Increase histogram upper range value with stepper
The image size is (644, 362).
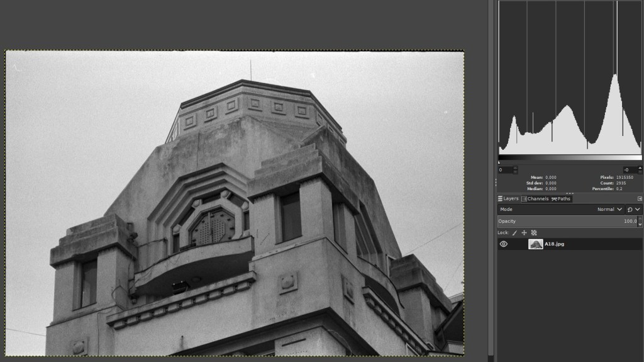click(x=640, y=168)
